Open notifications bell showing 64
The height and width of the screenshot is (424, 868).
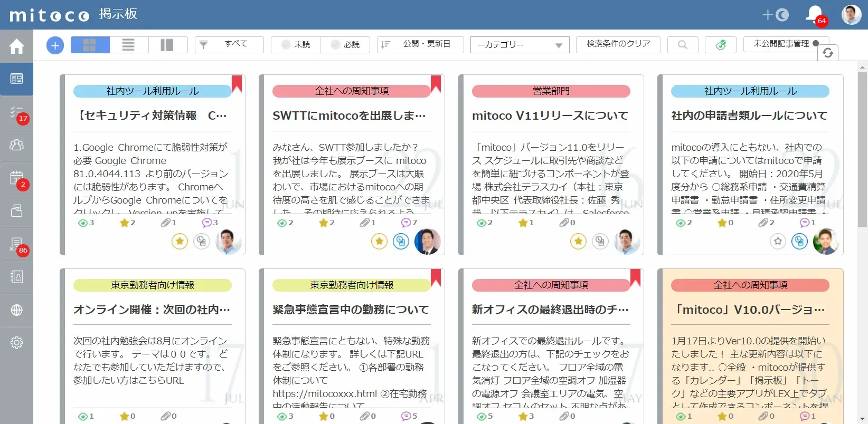[x=815, y=14]
